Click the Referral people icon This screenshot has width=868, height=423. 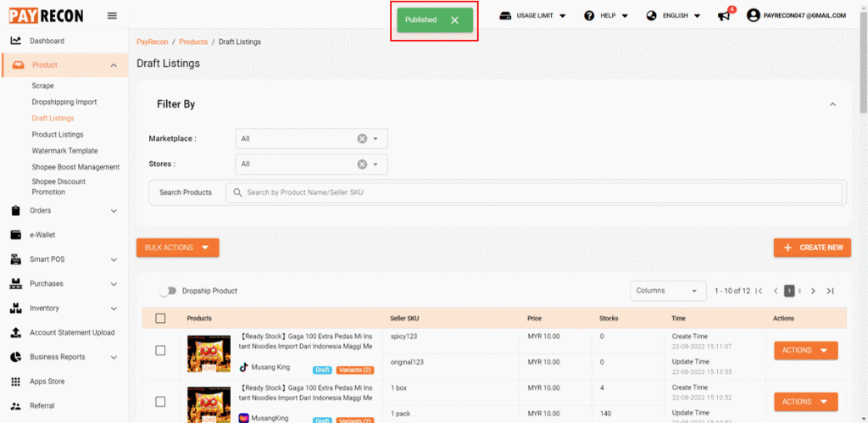pos(16,406)
